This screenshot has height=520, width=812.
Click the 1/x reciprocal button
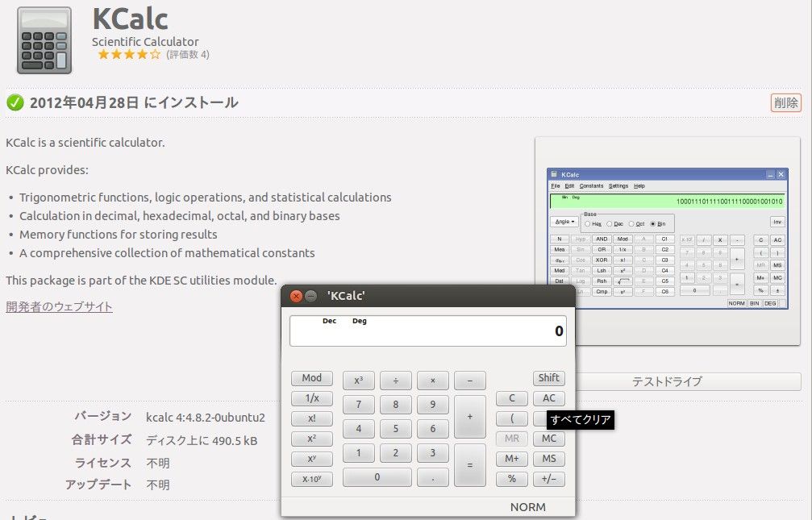pos(312,398)
